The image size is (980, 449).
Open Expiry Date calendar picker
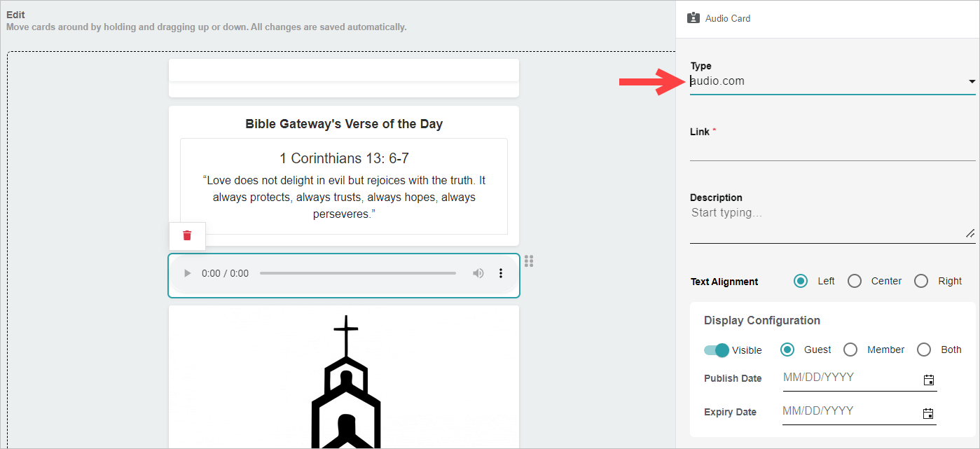pos(929,413)
